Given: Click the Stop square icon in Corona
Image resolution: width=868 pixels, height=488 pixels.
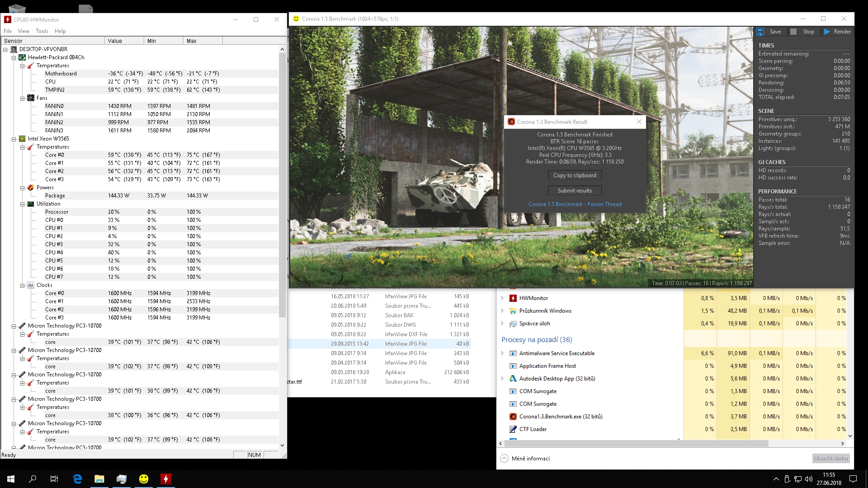Looking at the screenshot, I should coord(793,32).
